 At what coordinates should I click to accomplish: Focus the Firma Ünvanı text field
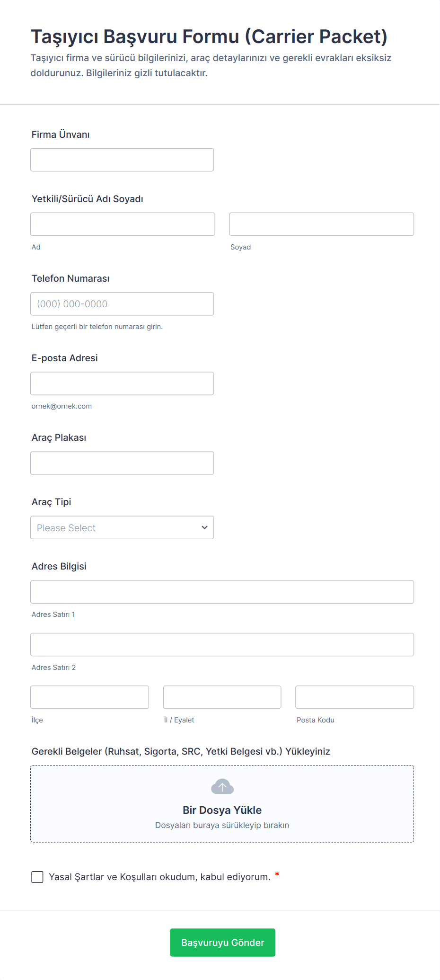[122, 160]
